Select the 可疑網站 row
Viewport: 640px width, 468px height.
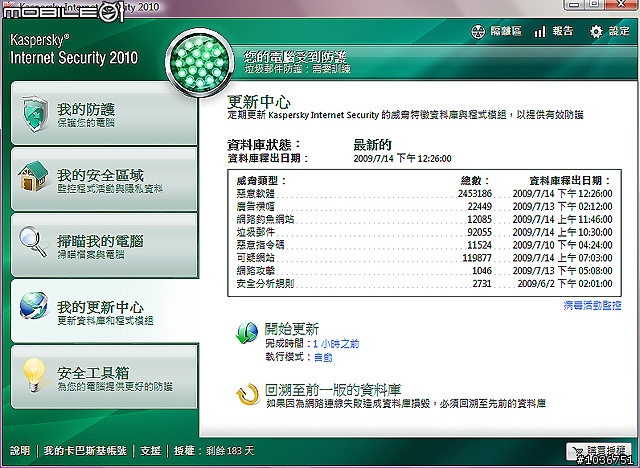pyautogui.click(x=424, y=258)
